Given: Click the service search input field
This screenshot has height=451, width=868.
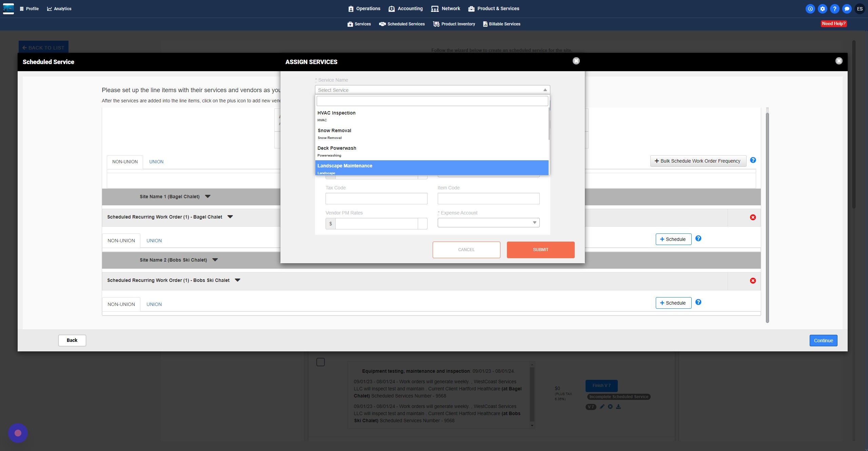Looking at the screenshot, I should point(432,101).
